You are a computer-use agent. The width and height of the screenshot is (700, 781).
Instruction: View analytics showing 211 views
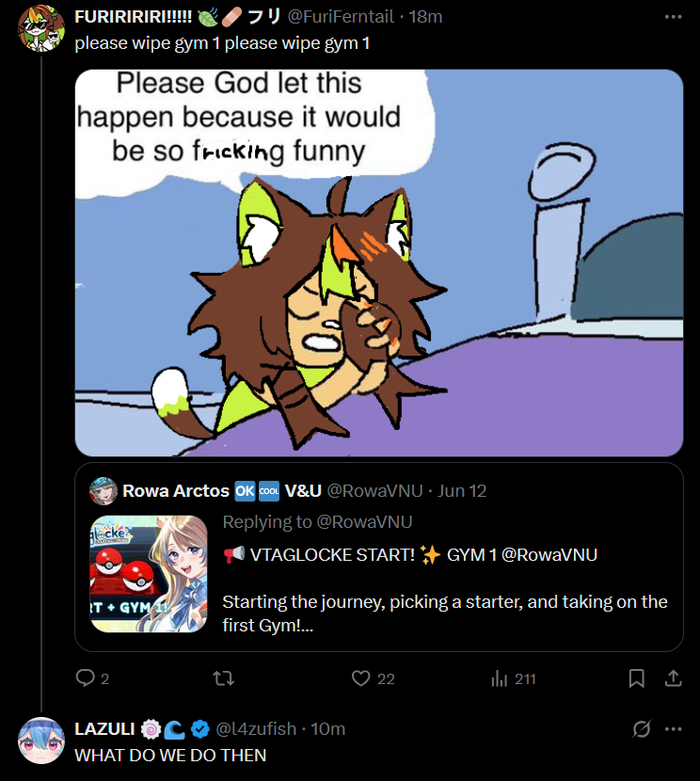501,677
